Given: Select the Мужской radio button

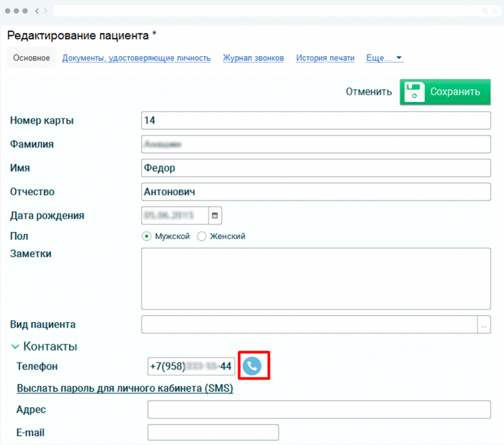Looking at the screenshot, I should pyautogui.click(x=146, y=236).
